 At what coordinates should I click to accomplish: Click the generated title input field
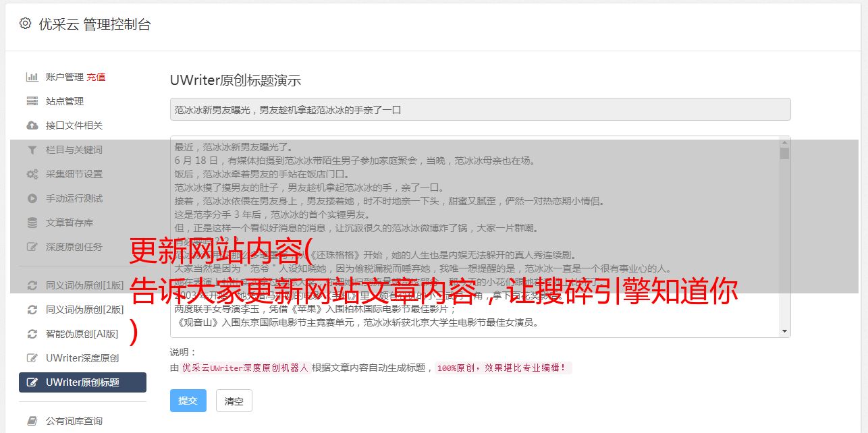tap(480, 109)
